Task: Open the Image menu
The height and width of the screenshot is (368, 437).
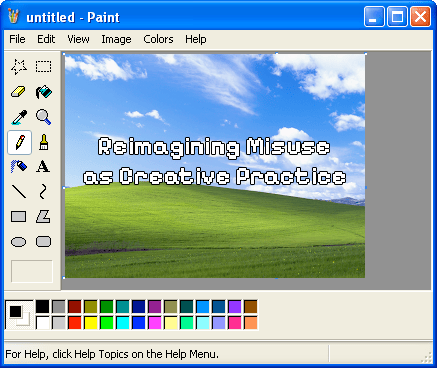Action: (116, 39)
